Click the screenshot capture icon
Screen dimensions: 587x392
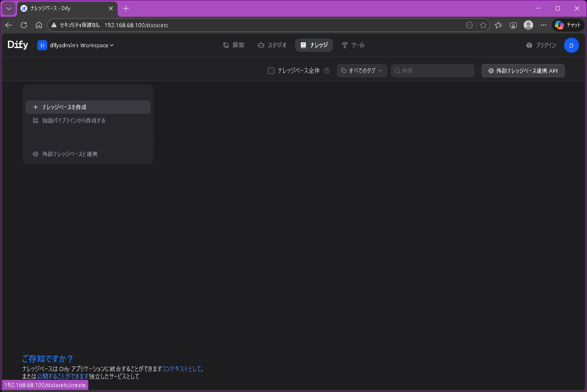(x=513, y=25)
